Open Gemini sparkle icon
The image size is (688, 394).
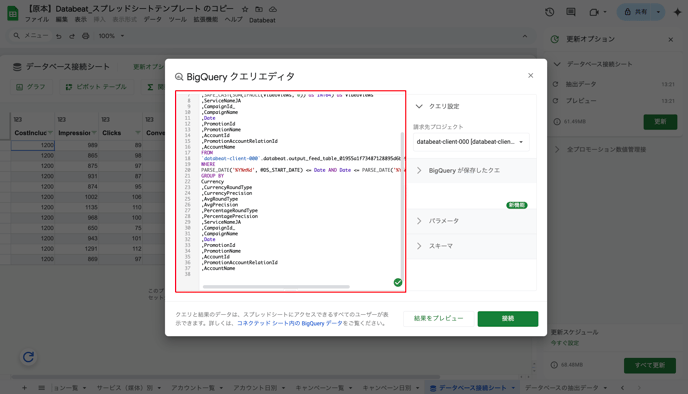point(677,12)
